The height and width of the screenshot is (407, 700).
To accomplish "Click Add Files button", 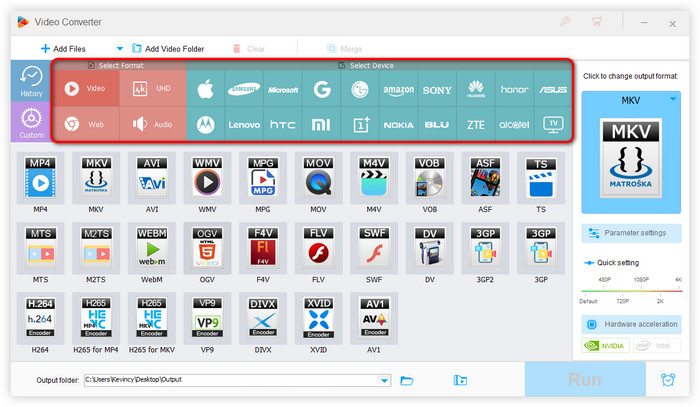I will coord(63,49).
